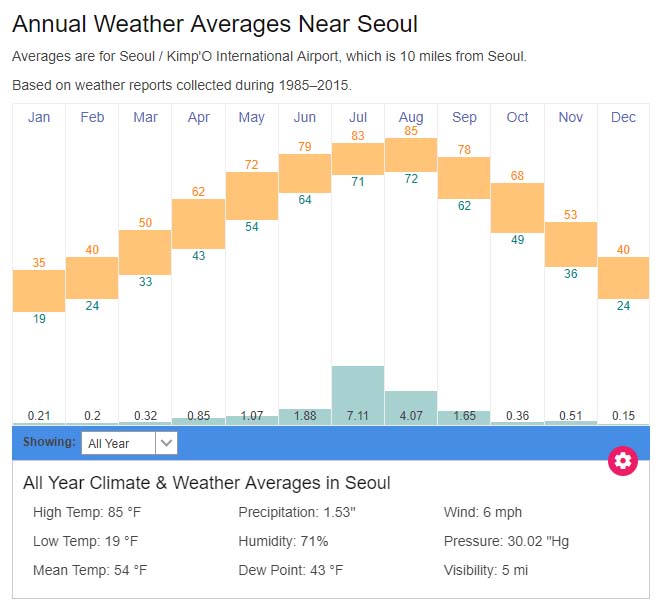Click the August precipitation bar showing 4.07
661x606 pixels.
click(411, 403)
